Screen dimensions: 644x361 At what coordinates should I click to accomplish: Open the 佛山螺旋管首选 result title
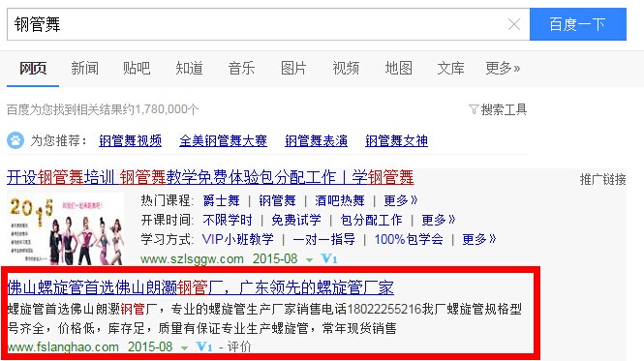click(x=200, y=287)
